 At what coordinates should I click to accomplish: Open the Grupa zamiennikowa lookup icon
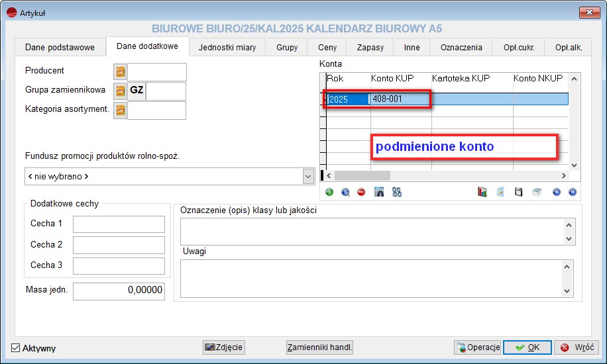tap(120, 91)
